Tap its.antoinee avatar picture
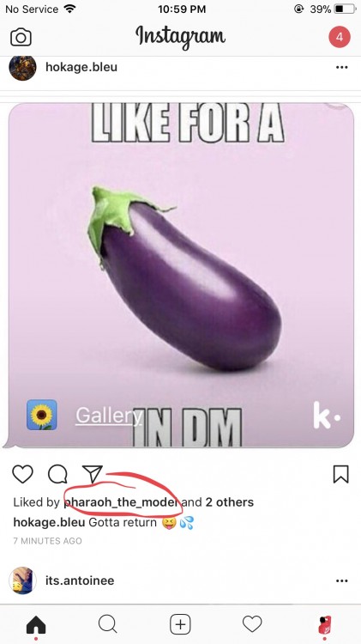The width and height of the screenshot is (361, 644). point(22,580)
